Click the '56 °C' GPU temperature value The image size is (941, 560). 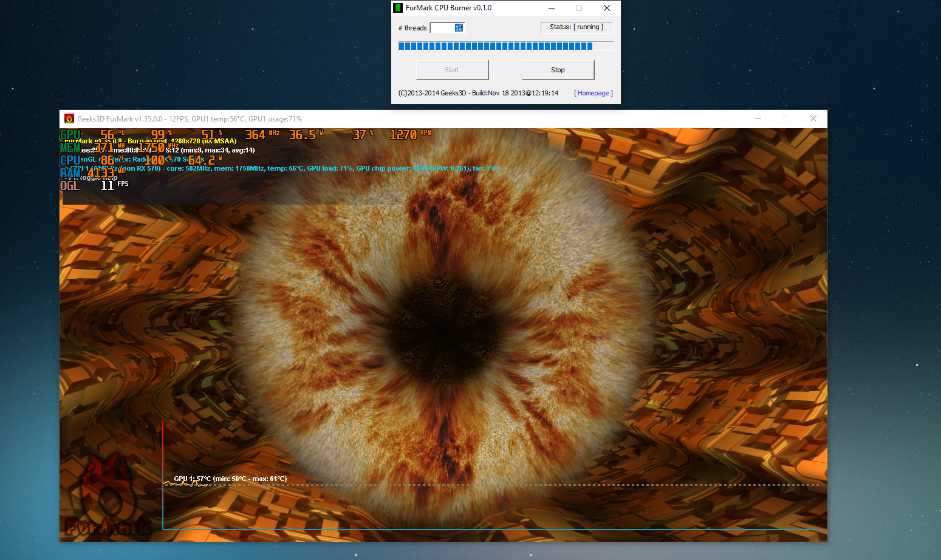click(112, 134)
